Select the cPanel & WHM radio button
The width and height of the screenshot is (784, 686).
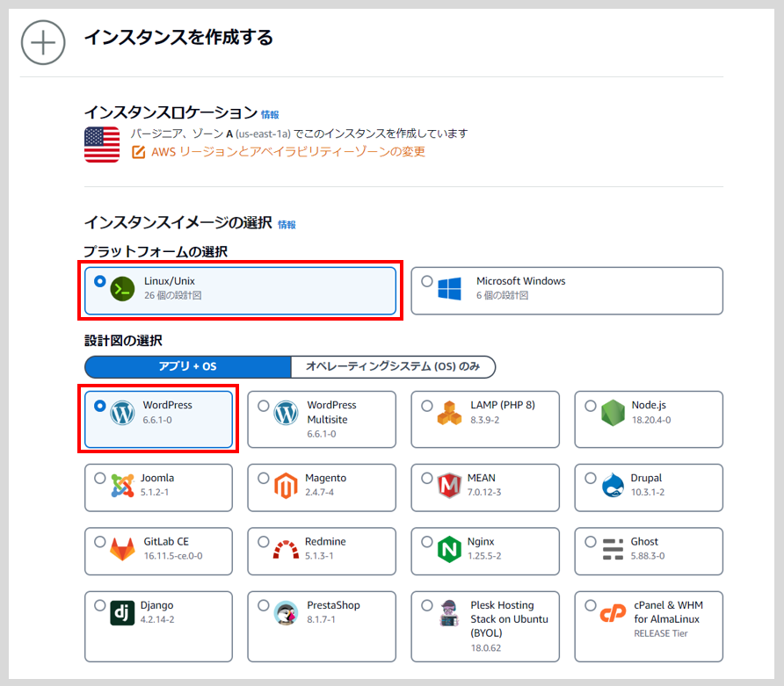pyautogui.click(x=591, y=605)
